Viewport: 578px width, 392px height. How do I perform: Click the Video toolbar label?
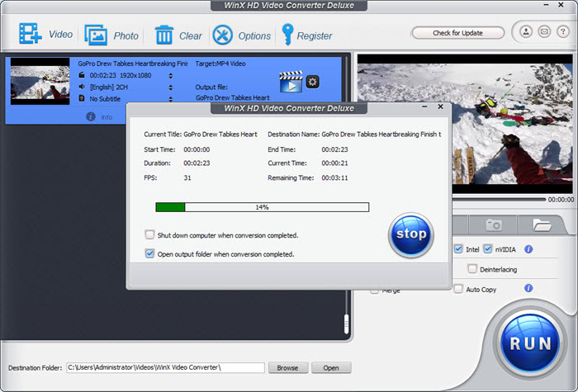61,35
